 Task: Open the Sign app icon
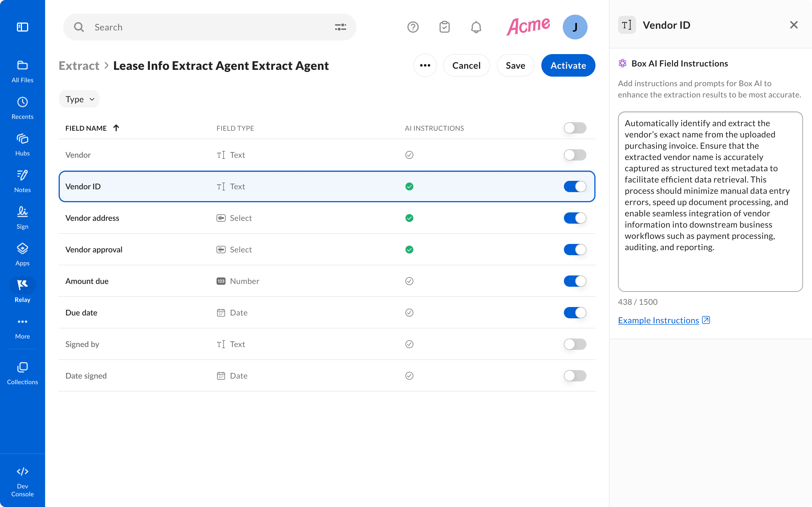click(23, 218)
